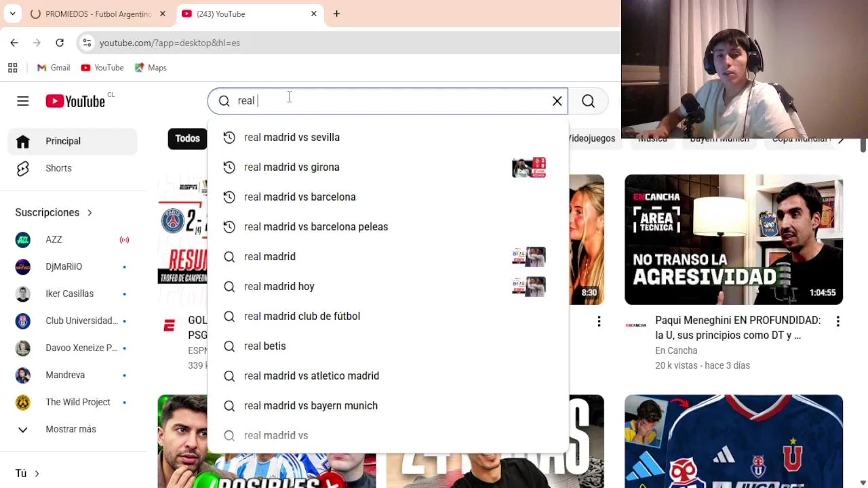Open Paqui Meneghini EN PROFUNDIDAD video title
The width and height of the screenshot is (868, 488).
point(738,327)
